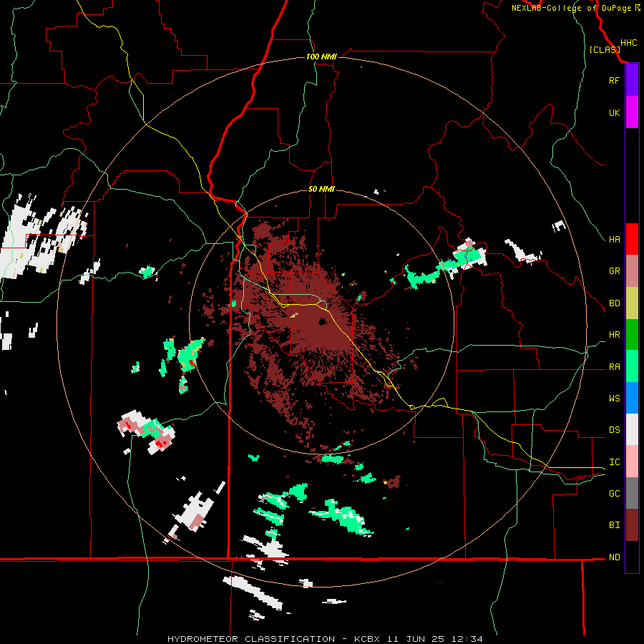Click the dark green HR legend swatch
644x644 pixels.
[632, 335]
